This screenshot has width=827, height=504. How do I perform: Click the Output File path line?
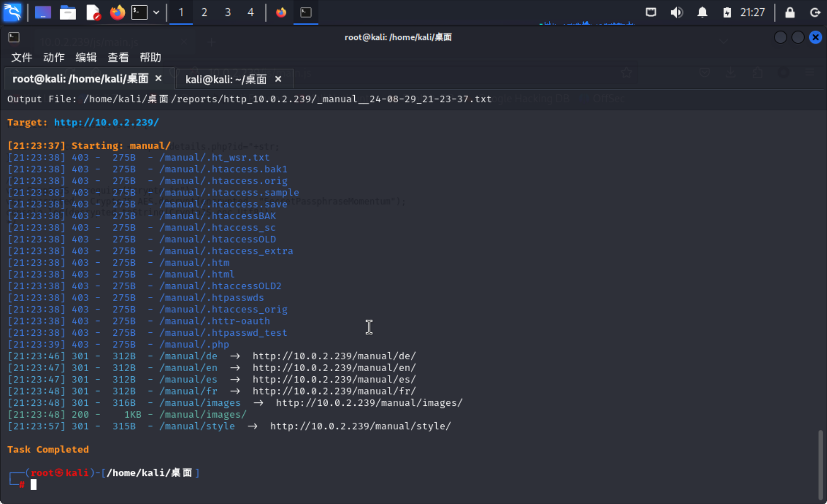pyautogui.click(x=249, y=99)
